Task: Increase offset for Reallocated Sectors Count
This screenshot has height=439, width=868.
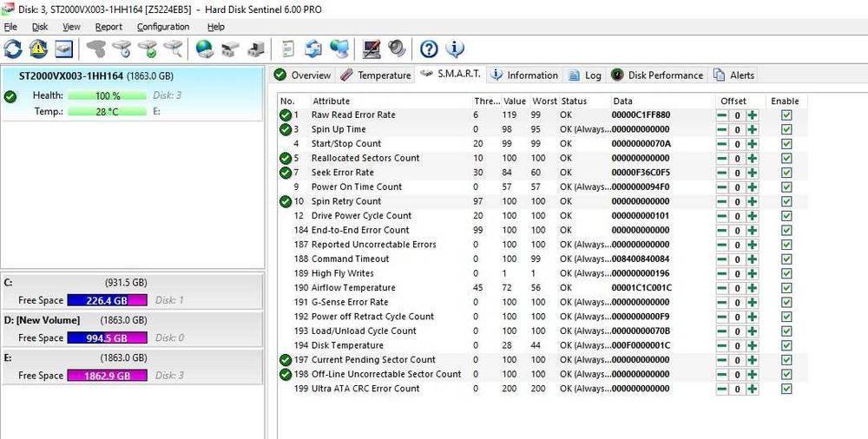Action: point(753,158)
